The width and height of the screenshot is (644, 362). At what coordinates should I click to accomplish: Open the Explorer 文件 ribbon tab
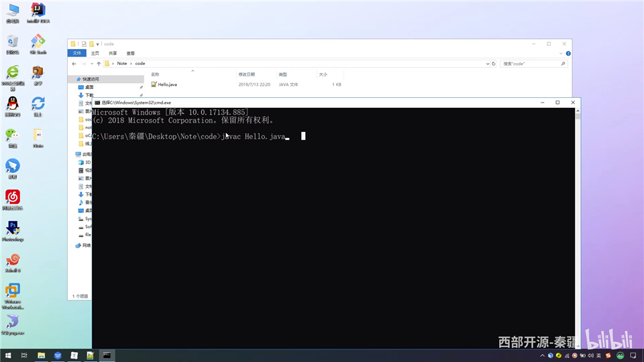click(76, 54)
